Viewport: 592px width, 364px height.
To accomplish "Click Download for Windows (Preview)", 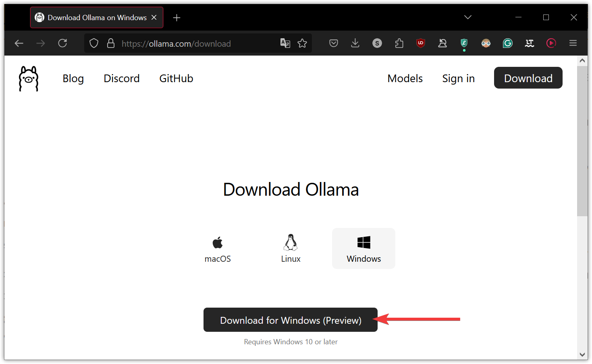I will coord(290,320).
